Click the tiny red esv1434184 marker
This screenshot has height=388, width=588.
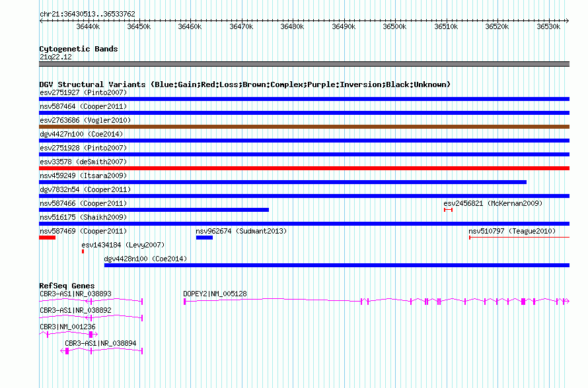83,251
